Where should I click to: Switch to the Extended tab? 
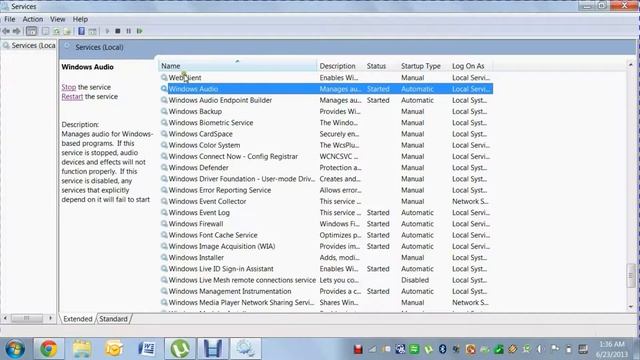[x=78, y=319]
